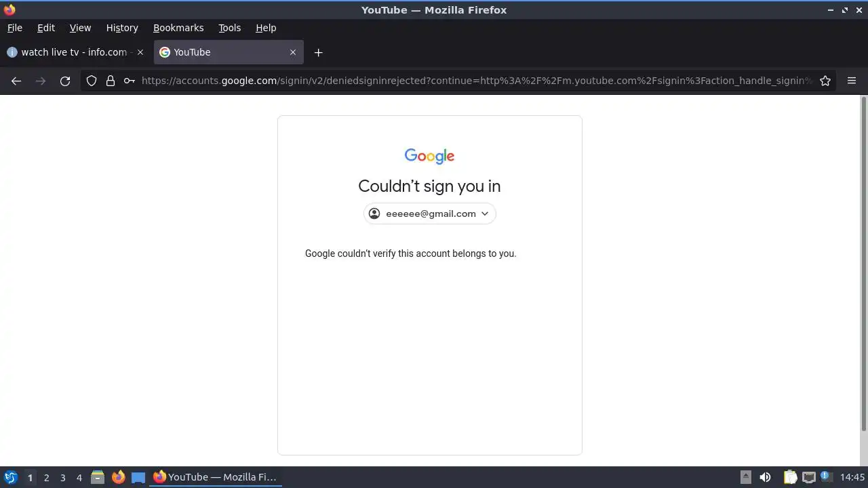
Task: Open the notification tray icon
Action: [x=826, y=477]
